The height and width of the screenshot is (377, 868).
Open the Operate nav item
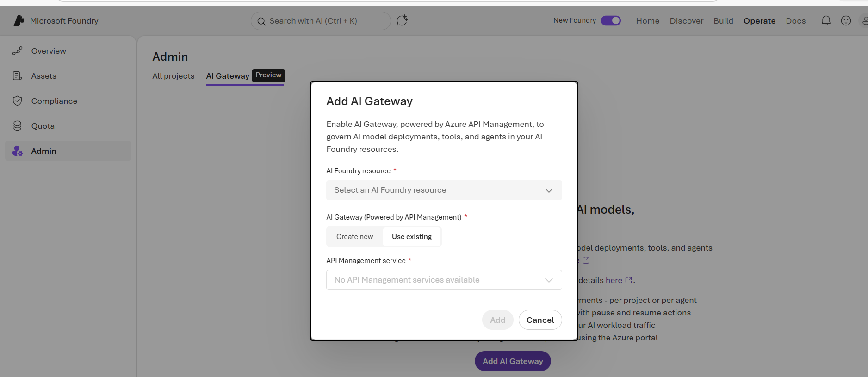point(759,21)
